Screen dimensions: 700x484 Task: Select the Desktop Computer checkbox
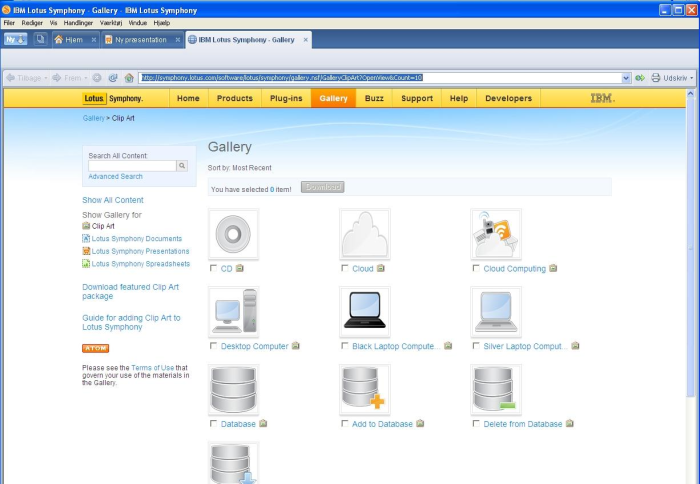pyautogui.click(x=213, y=346)
